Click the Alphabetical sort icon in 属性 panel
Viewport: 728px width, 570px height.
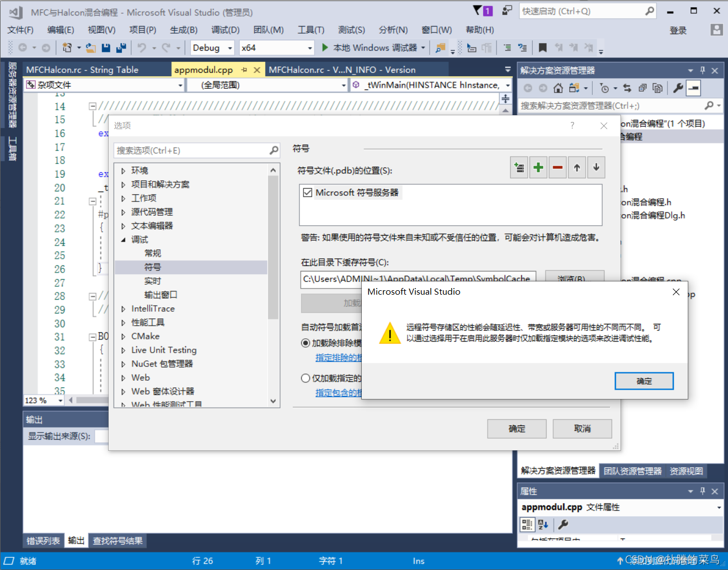tap(543, 524)
